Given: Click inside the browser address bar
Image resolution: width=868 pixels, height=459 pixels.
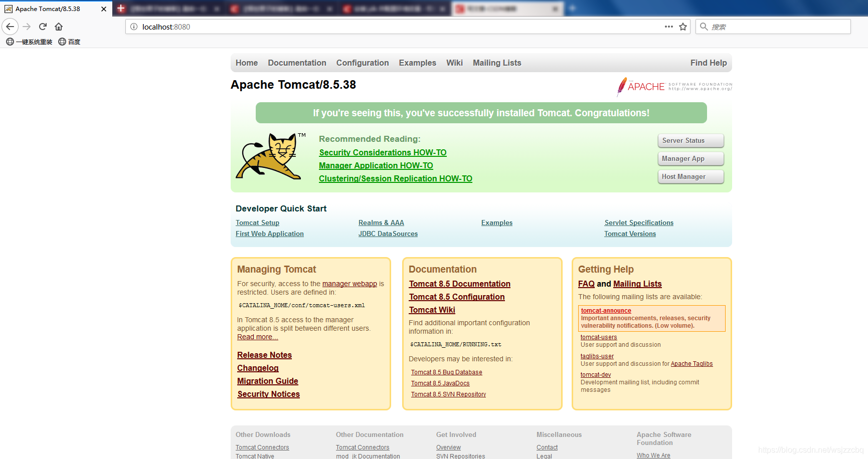Looking at the screenshot, I should pyautogui.click(x=351, y=27).
